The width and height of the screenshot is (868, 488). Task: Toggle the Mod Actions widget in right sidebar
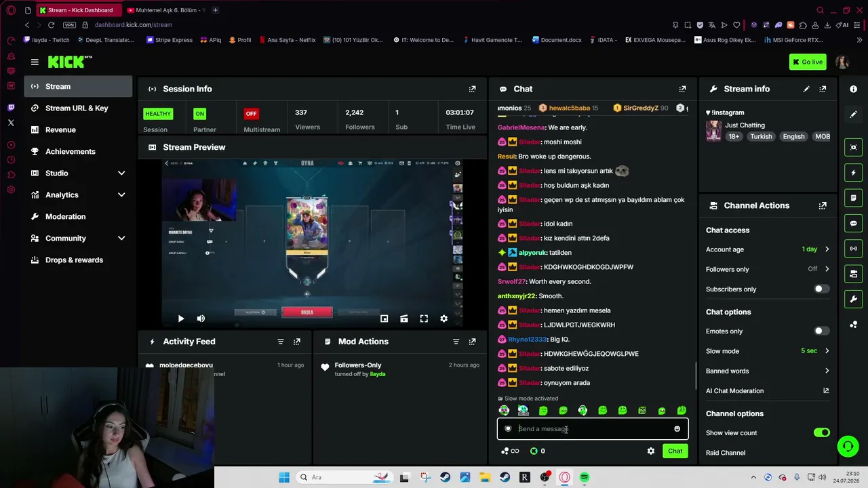(x=853, y=198)
